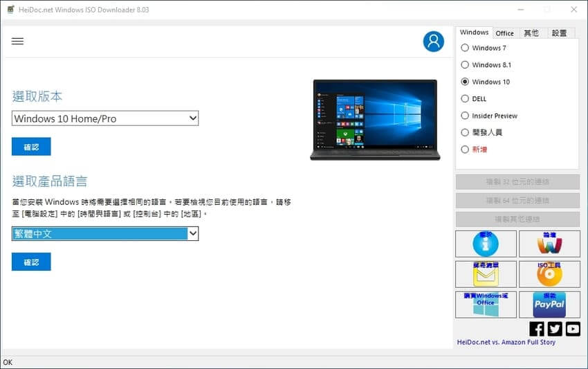Screen dimensions: 588x369
Task: Click the buy Windows/Office button
Action: tap(486, 305)
